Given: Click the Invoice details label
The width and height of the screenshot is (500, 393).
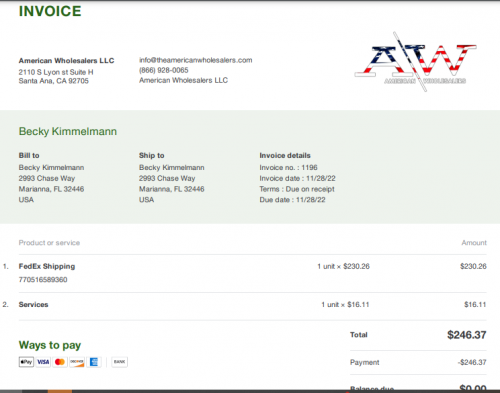Looking at the screenshot, I should pos(285,155).
